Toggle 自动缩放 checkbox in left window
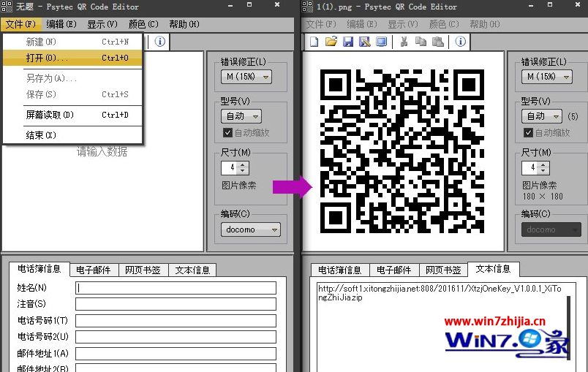The image size is (588, 372). click(227, 132)
